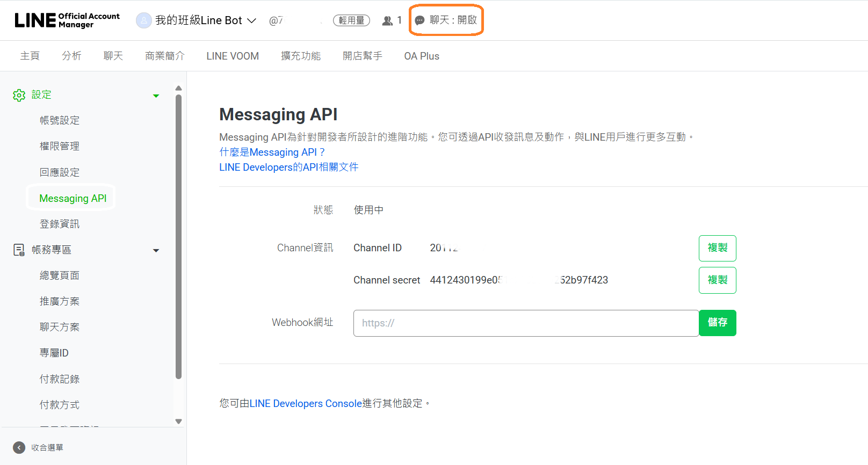This screenshot has width=868, height=465.
Task: Copy the Channel secret with 複製
Action: point(718,280)
